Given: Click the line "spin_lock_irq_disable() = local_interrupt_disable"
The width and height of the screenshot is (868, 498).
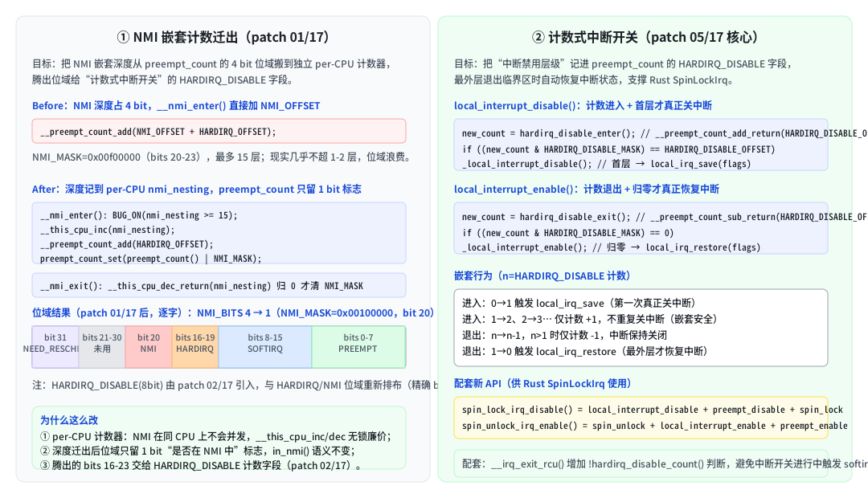Looking at the screenshot, I should (653, 410).
